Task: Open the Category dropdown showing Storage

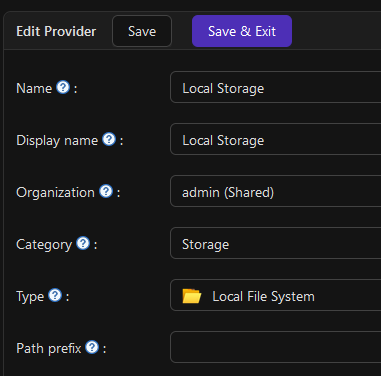Action: [276, 243]
